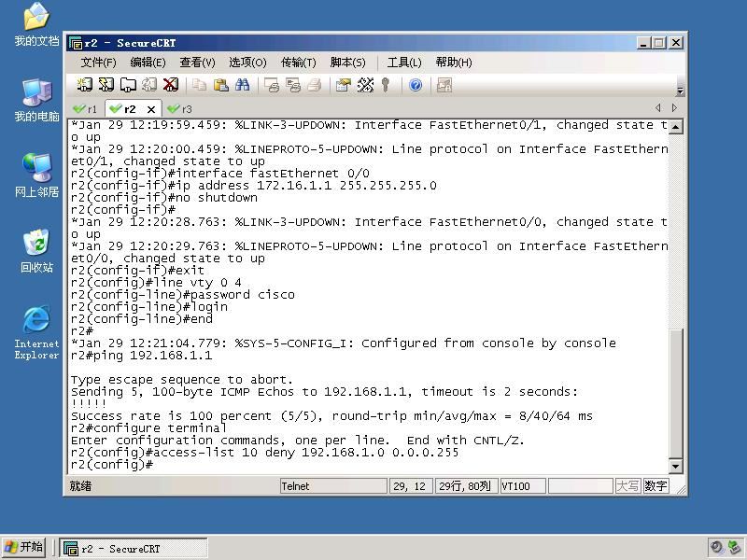Click the Print Selection icon
Screen dimensions: 747x560
click(x=293, y=85)
